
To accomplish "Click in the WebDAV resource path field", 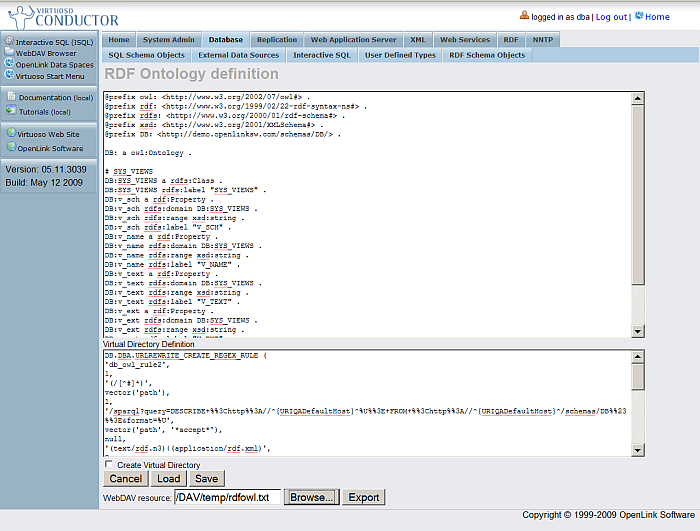I will click(227, 497).
